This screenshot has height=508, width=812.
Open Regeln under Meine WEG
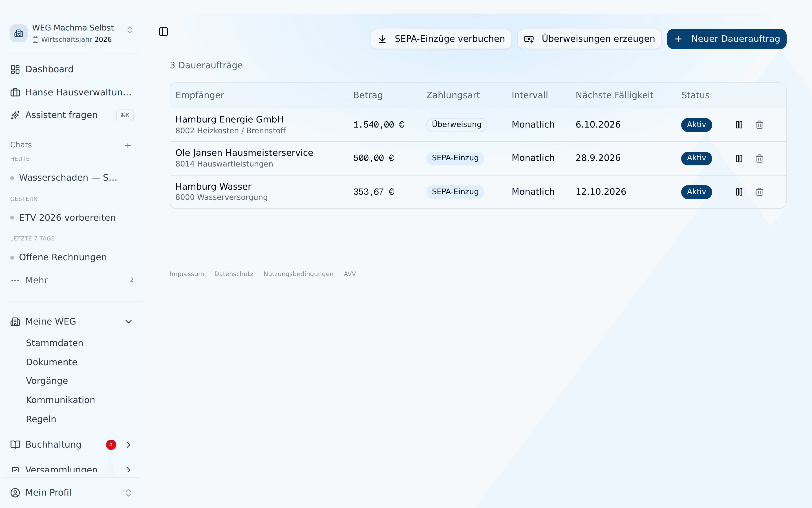(x=41, y=419)
